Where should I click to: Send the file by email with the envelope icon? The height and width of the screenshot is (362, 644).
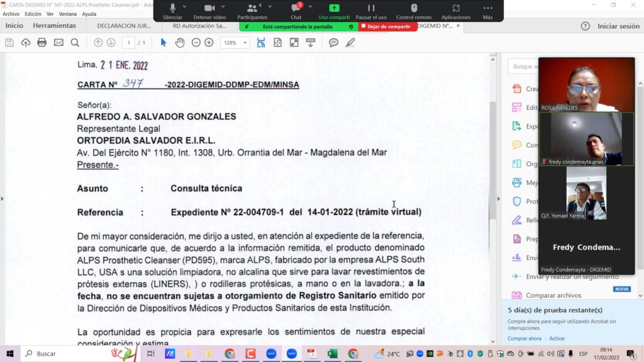point(58,42)
